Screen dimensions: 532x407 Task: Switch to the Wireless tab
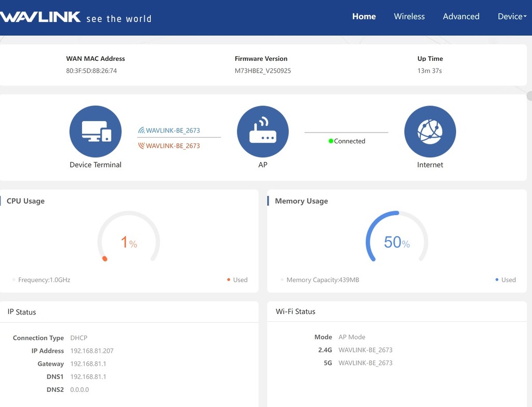point(409,17)
